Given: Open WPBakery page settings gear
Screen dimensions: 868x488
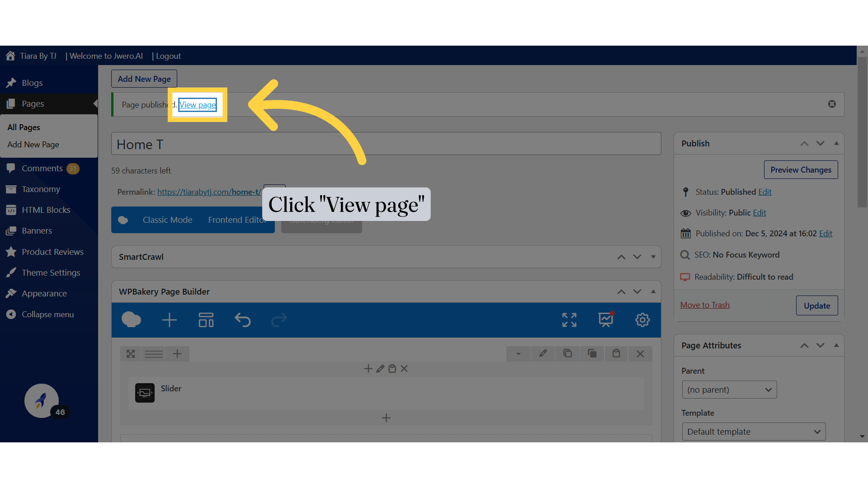Looking at the screenshot, I should tap(642, 320).
